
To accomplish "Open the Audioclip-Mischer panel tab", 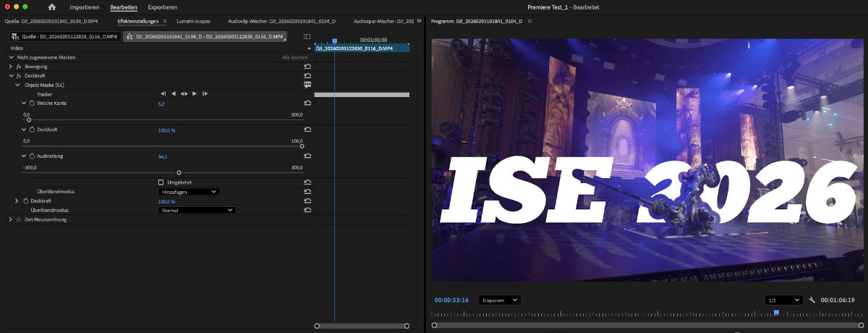I will click(281, 22).
